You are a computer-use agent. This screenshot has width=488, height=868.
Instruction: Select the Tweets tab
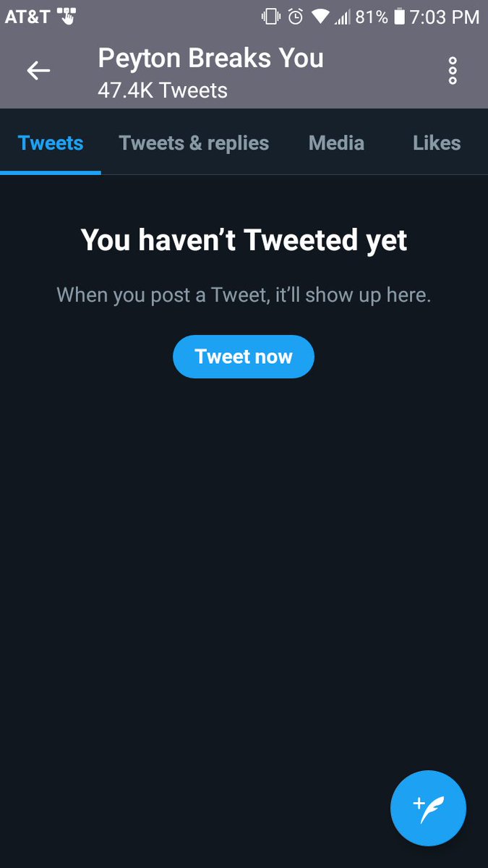[51, 142]
